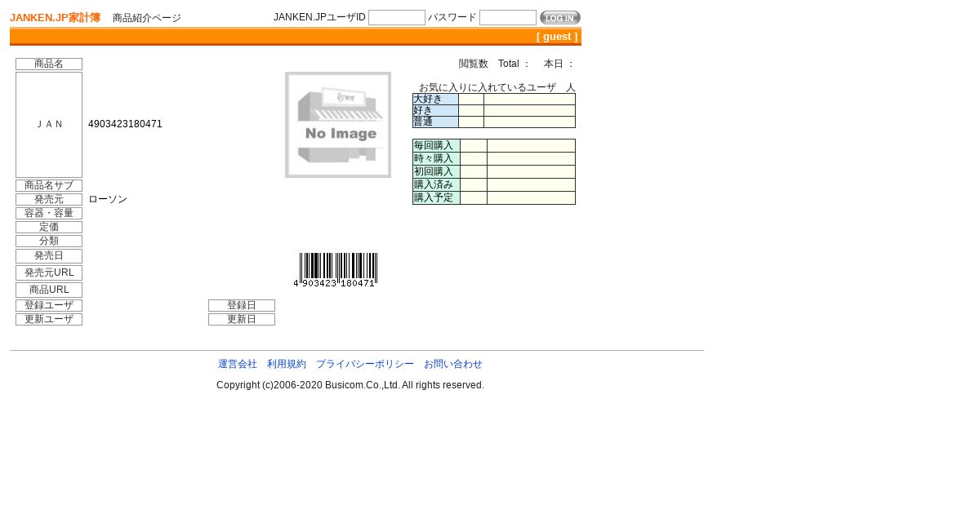Click the No Image product thumbnail
Viewport: 980px width, 514px height.
click(x=338, y=125)
